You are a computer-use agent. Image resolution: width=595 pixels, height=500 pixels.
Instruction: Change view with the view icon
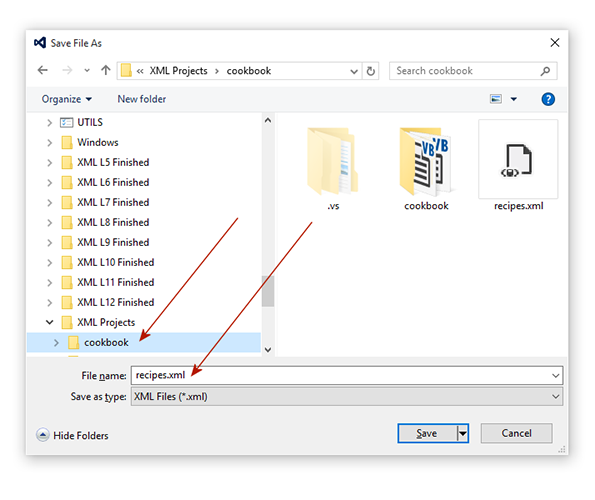click(x=496, y=99)
